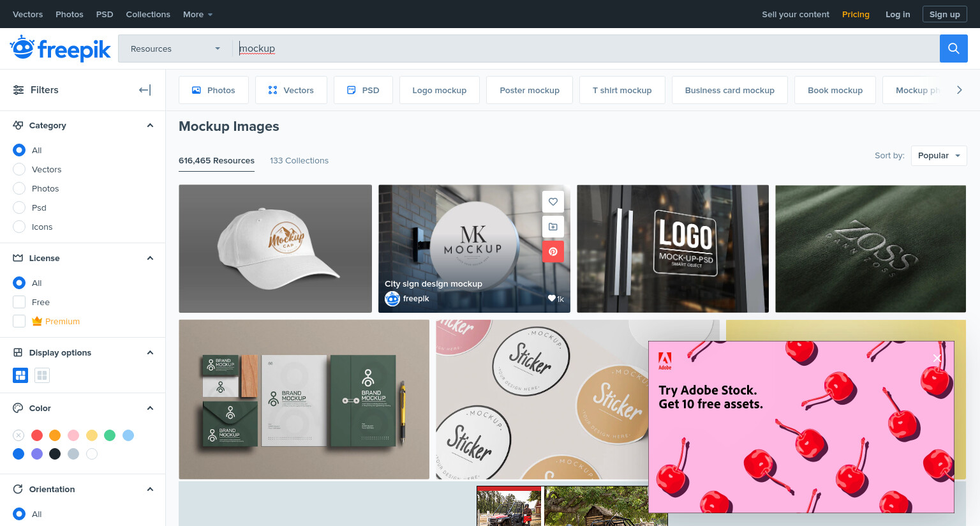Check the Free license checkbox
Screen dimensions: 980x526
click(x=19, y=302)
